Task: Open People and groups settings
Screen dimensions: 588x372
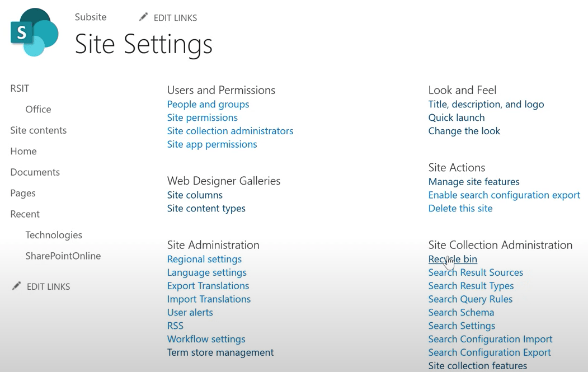Action: pyautogui.click(x=208, y=104)
